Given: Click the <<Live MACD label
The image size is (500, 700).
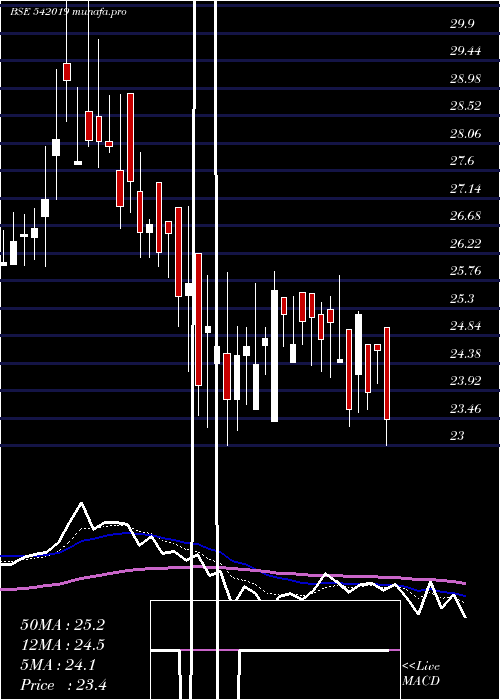Looking at the screenshot, I should click(421, 674).
